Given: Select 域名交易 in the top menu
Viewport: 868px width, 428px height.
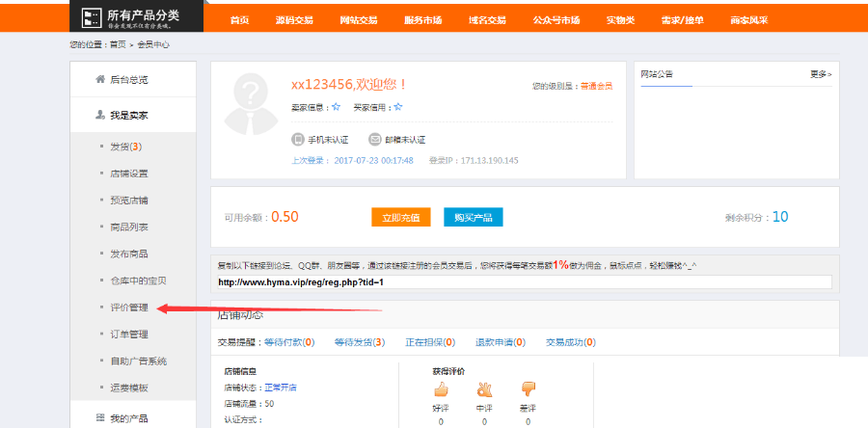Looking at the screenshot, I should click(x=487, y=20).
